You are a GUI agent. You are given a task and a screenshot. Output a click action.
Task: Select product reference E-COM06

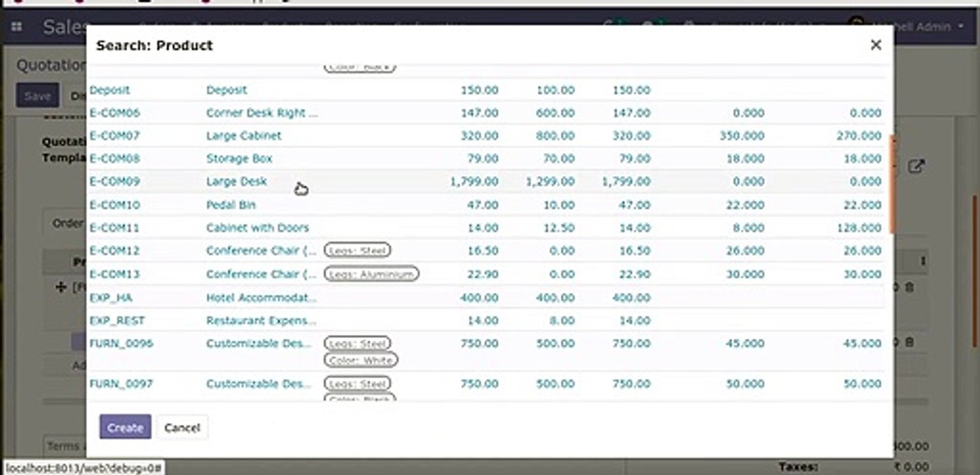[115, 113]
